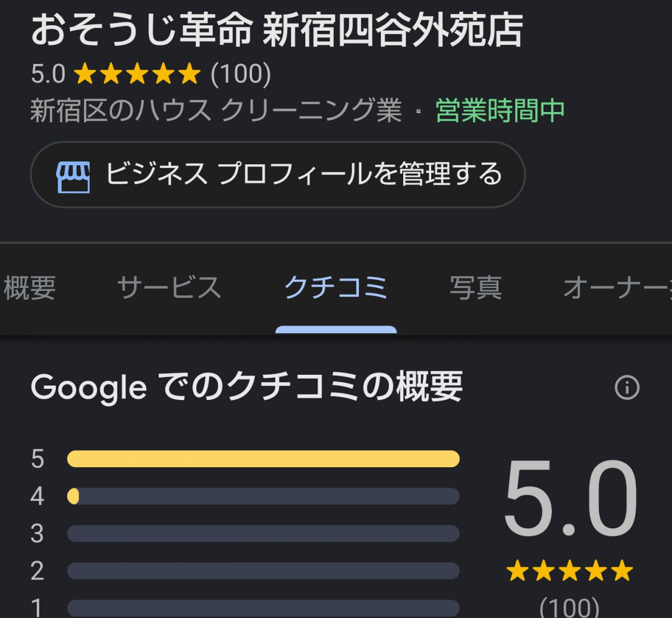Open the info icon beside Google review summary

click(x=627, y=387)
